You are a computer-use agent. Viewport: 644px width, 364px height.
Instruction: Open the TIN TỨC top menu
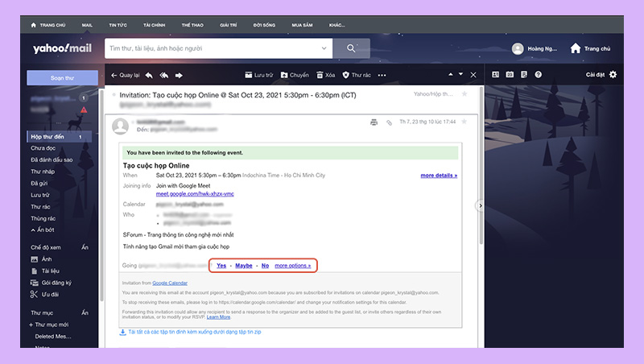(118, 25)
